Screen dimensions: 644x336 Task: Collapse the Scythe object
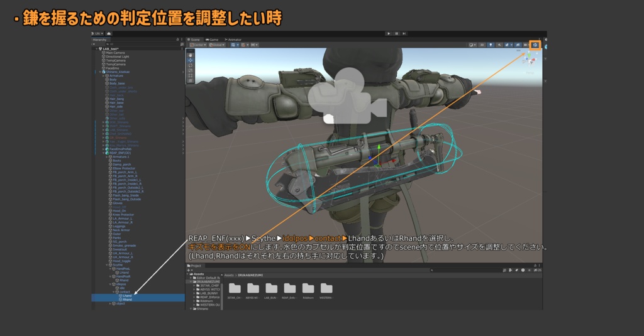click(107, 265)
